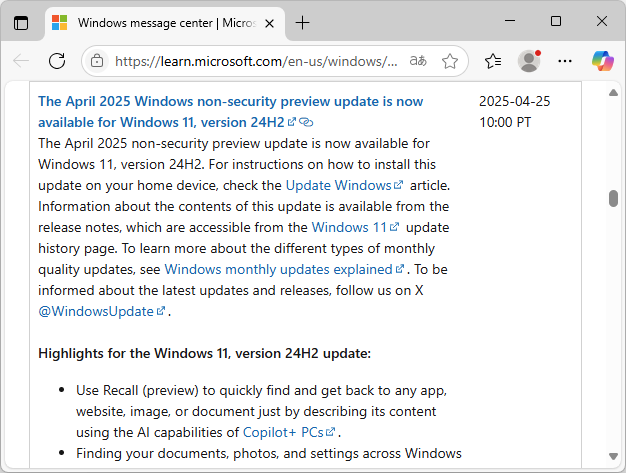Click the learn.microsoft.com address bar
The width and height of the screenshot is (626, 473).
point(256,61)
